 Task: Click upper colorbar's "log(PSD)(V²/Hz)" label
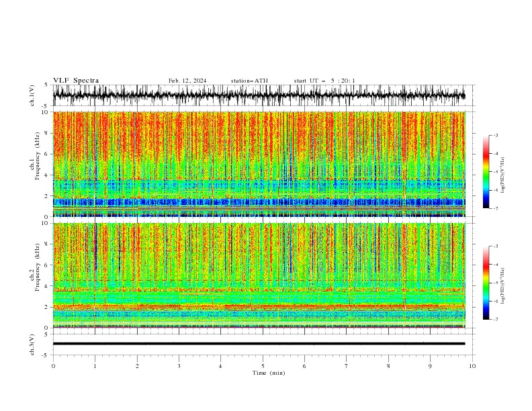tap(503, 175)
